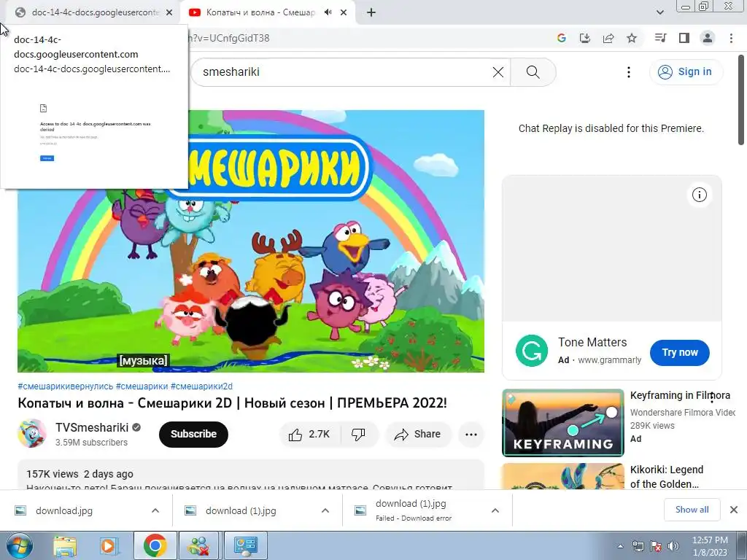
Task: Show hidden system tray icons
Action: click(620, 546)
